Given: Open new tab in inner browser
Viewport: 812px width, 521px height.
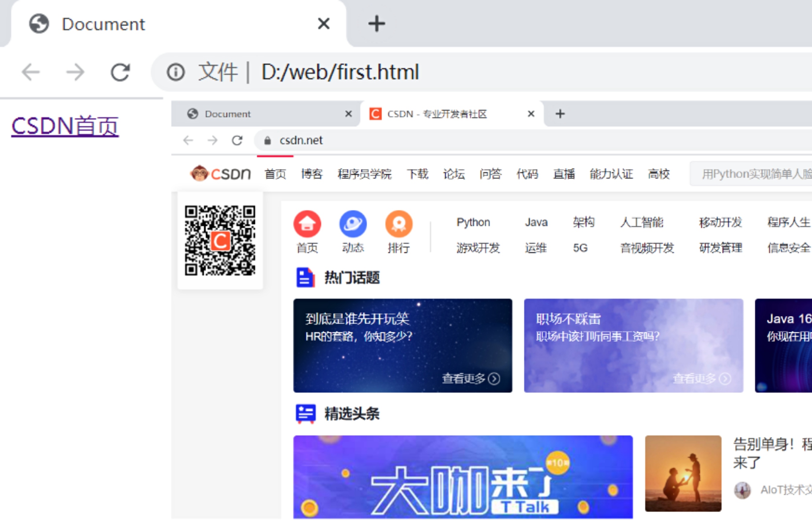Looking at the screenshot, I should click(x=560, y=114).
